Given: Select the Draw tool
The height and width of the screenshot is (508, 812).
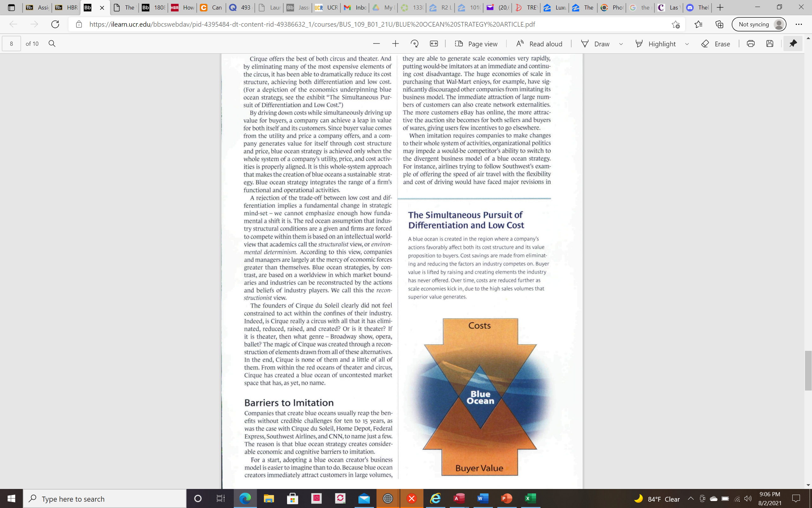Looking at the screenshot, I should coord(595,44).
